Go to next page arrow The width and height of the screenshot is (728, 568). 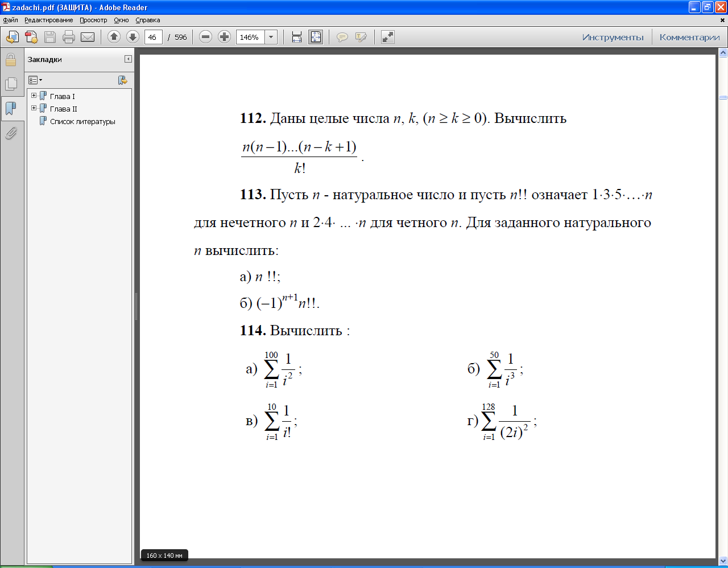(133, 37)
